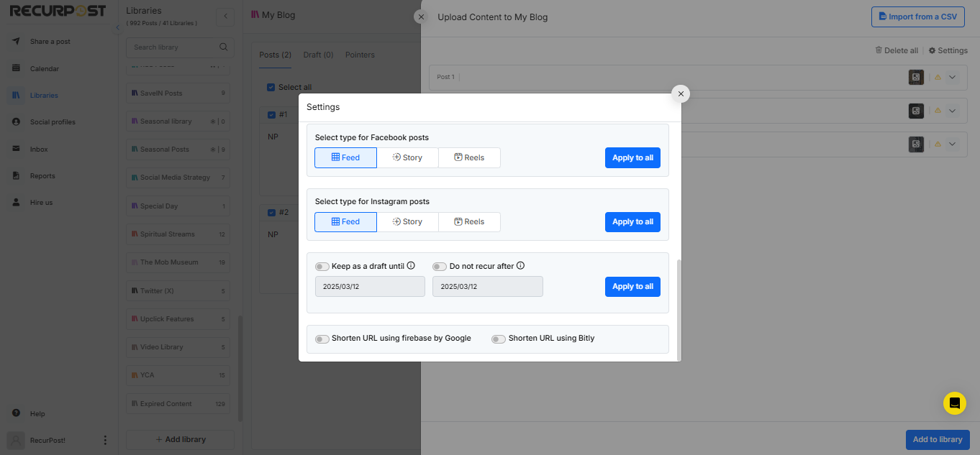Click the Add to library button
980x455 pixels.
coord(938,440)
